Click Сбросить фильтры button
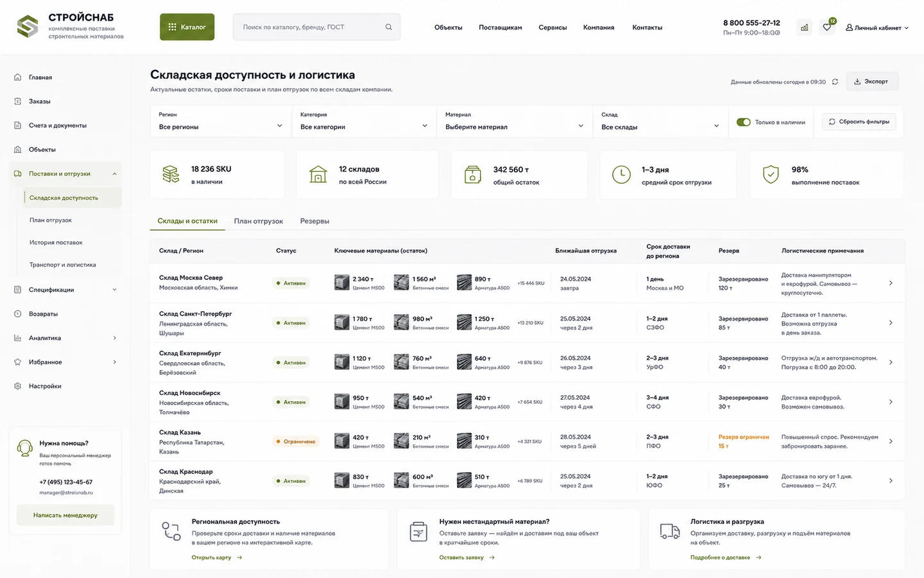This screenshot has height=578, width=924. (859, 122)
